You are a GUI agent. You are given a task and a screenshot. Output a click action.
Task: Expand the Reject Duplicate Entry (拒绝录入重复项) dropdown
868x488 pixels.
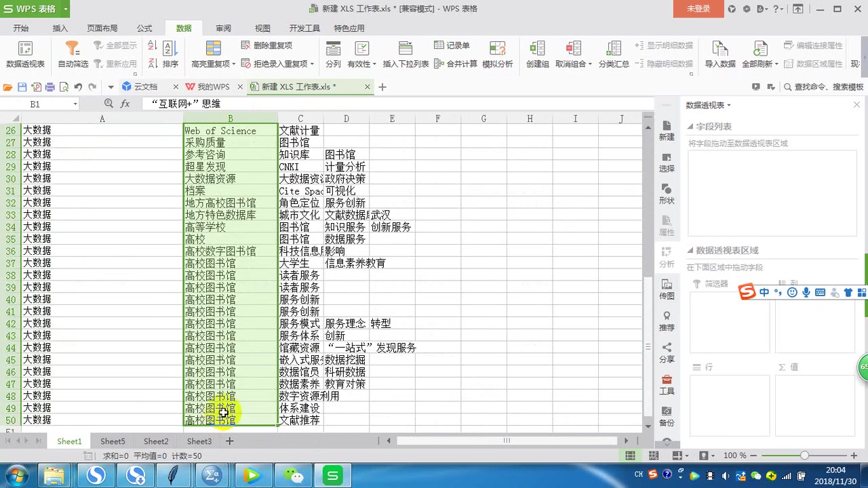click(312, 64)
